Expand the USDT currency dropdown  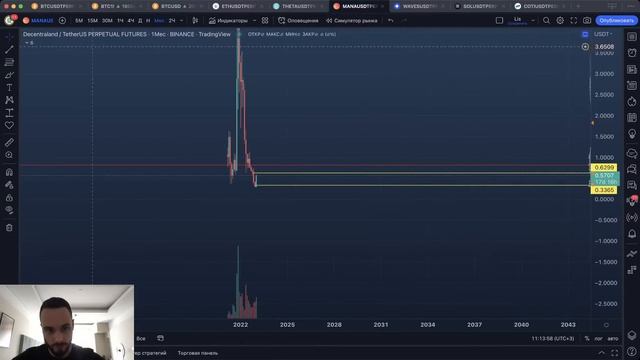pos(603,34)
